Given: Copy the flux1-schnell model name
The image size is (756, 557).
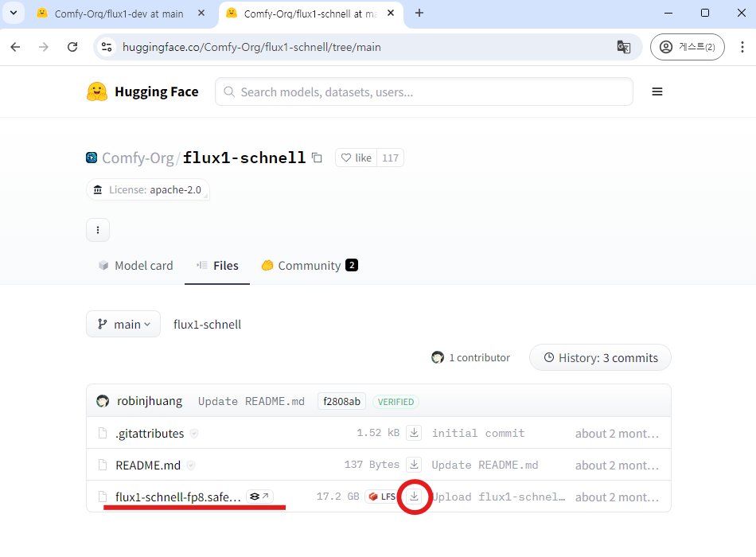Looking at the screenshot, I should (317, 158).
